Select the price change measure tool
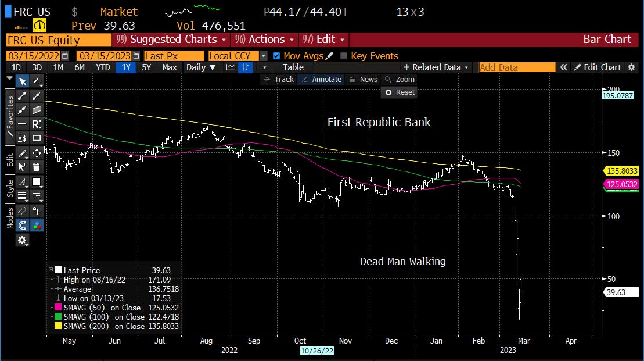Screen dimensions: 644x361 [x=23, y=138]
